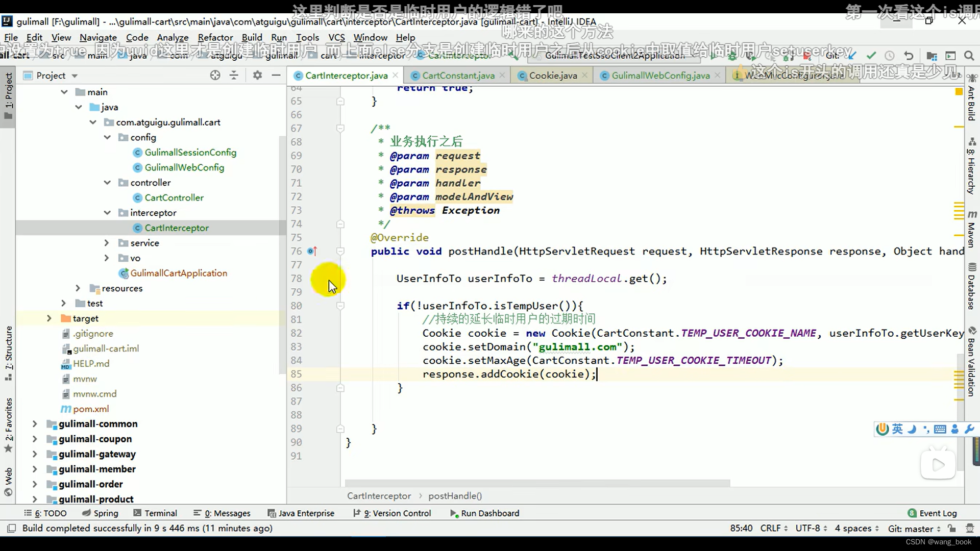Collapse the main folder in project tree
Image resolution: width=980 pixels, height=551 pixels.
tap(64, 92)
